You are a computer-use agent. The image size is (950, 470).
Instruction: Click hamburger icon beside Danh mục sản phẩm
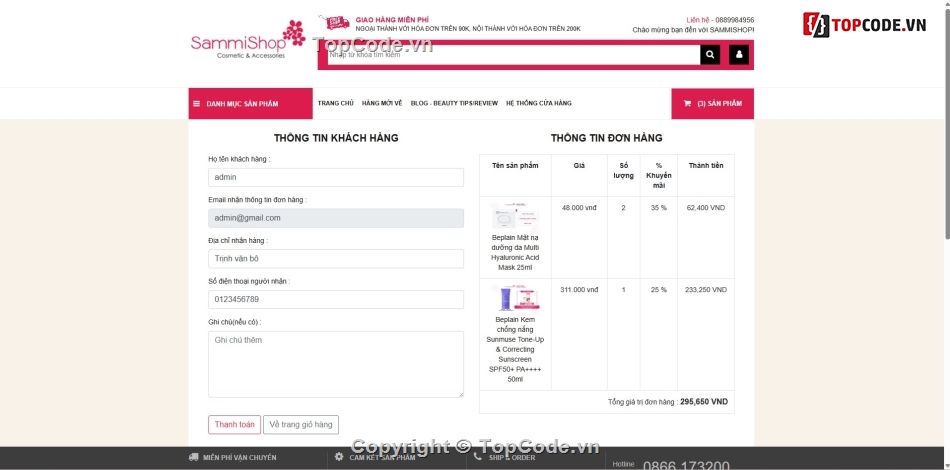[x=196, y=104]
